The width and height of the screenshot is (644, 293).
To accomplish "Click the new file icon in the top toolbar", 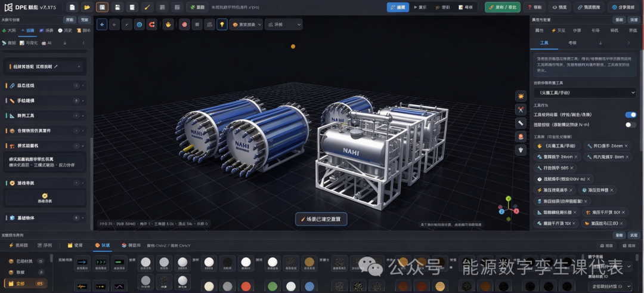I will point(72,7).
